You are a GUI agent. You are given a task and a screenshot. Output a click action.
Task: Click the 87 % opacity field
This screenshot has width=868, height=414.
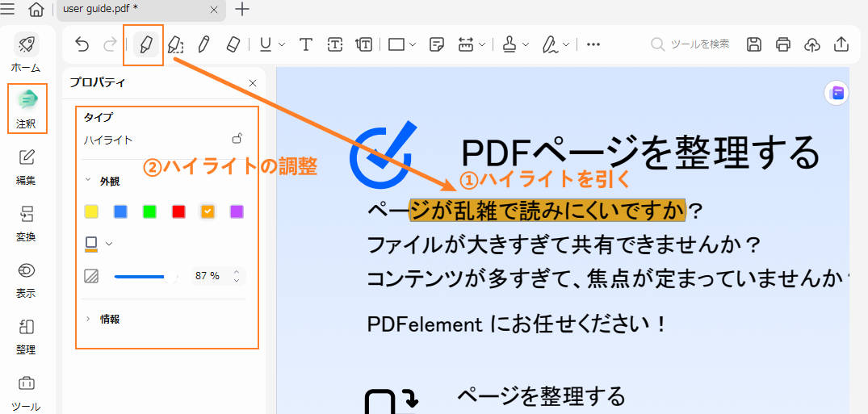[210, 276]
